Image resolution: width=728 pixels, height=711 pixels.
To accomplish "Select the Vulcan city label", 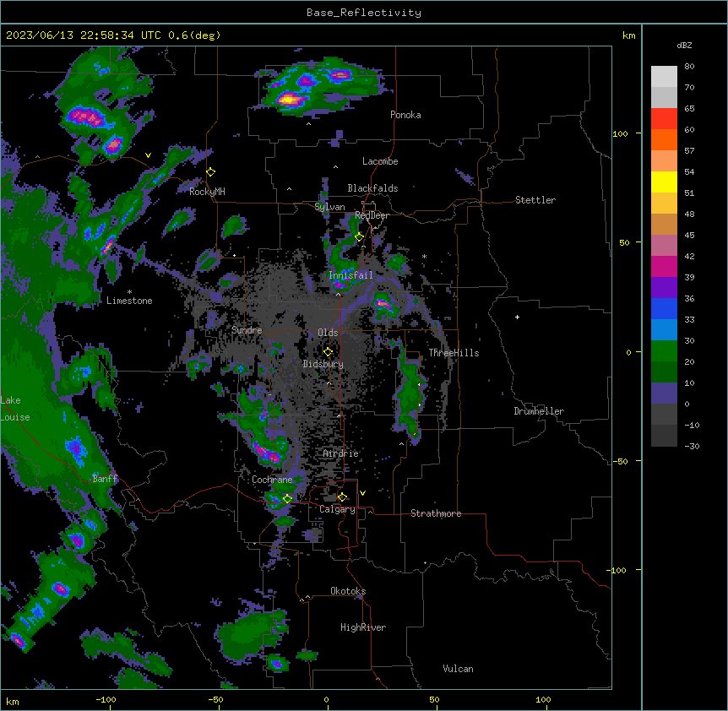I will [459, 669].
